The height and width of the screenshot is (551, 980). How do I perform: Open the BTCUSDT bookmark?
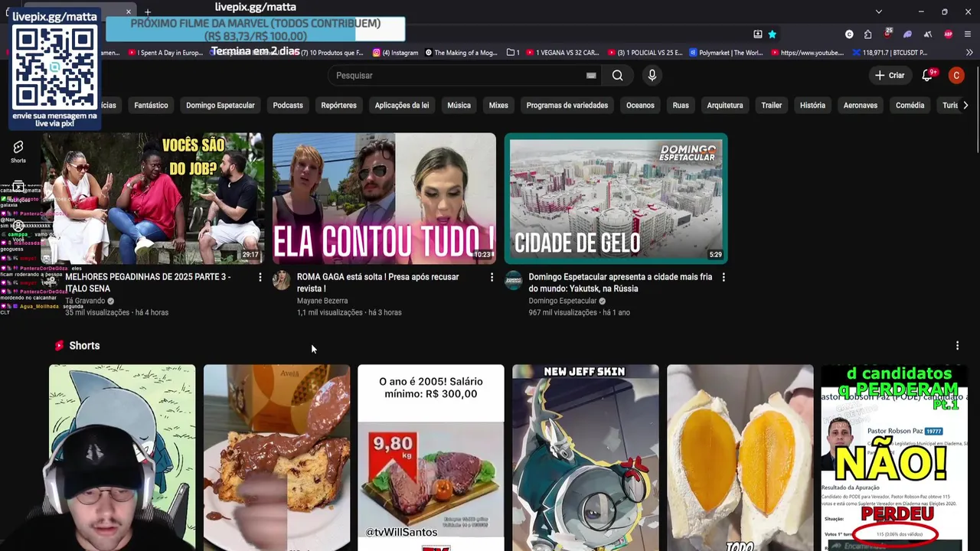click(x=889, y=53)
